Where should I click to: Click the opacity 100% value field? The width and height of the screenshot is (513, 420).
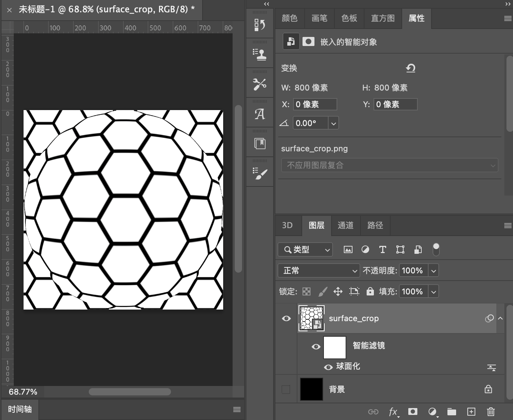click(x=413, y=271)
